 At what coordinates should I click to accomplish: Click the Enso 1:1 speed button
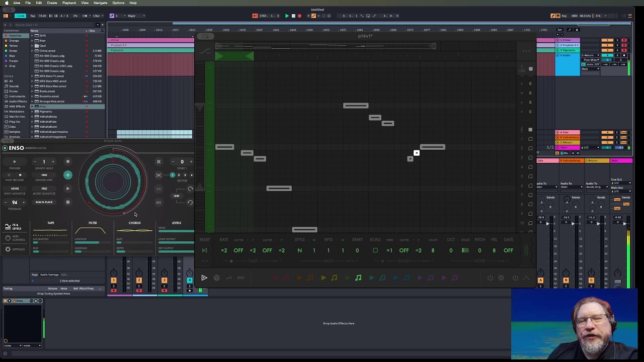[x=158, y=189]
